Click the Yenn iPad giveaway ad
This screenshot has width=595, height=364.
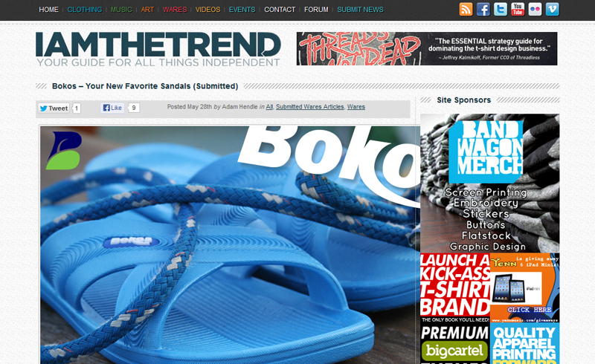pos(525,287)
